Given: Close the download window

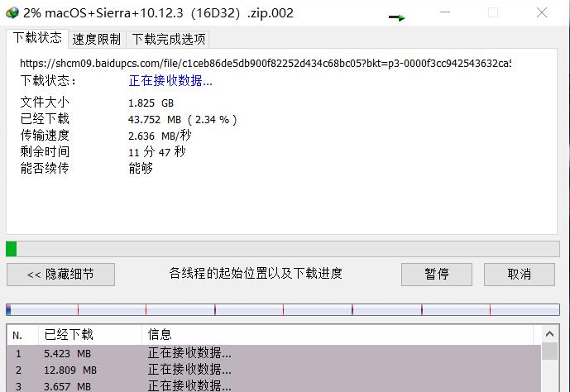Looking at the screenshot, I should (542, 12).
